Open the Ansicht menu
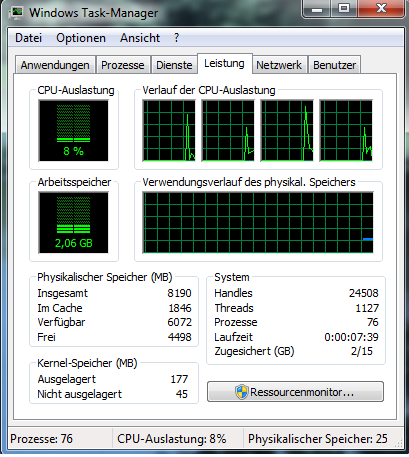409x457 pixels. (x=140, y=38)
